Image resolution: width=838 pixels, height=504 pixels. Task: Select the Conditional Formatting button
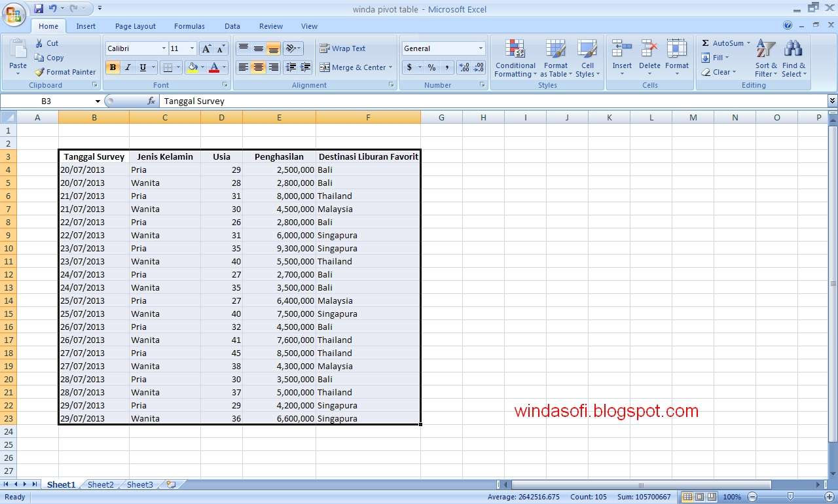(515, 58)
